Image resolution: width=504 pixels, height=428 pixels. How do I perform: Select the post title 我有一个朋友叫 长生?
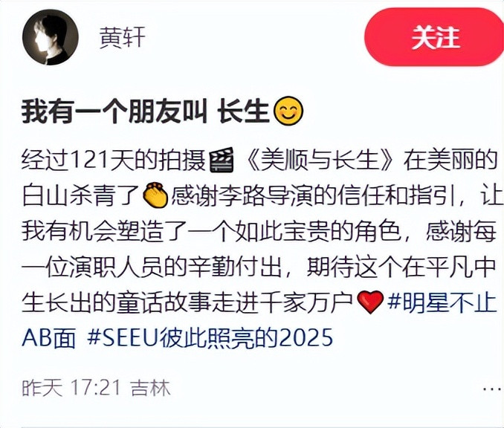(145, 111)
